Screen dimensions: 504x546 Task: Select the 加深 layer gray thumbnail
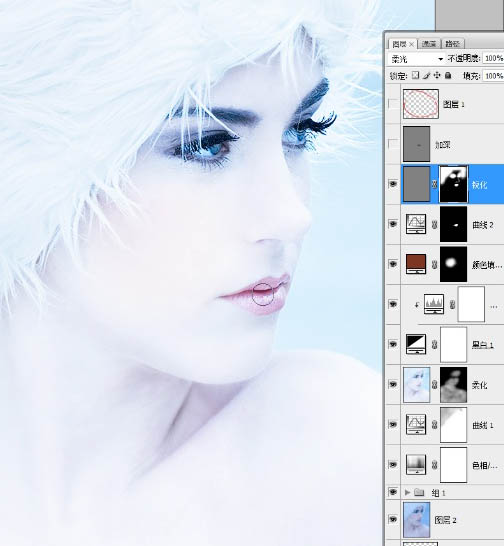[x=416, y=144]
